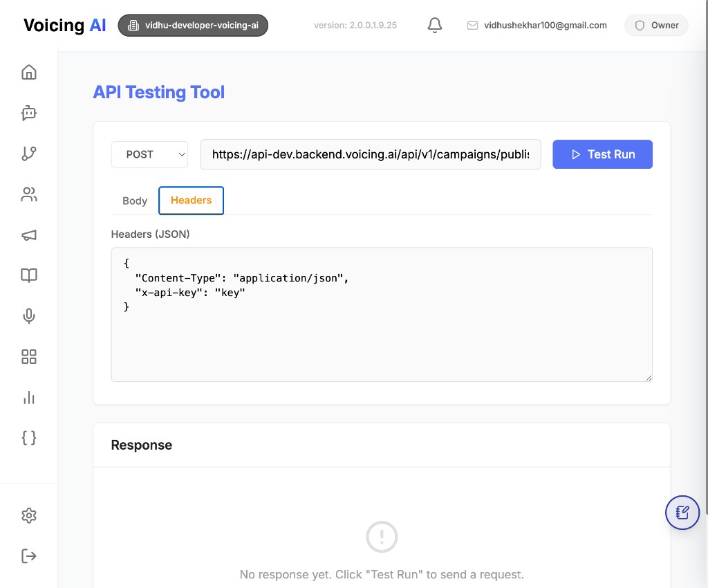
Task: Click the Response section heading
Action: tap(141, 445)
